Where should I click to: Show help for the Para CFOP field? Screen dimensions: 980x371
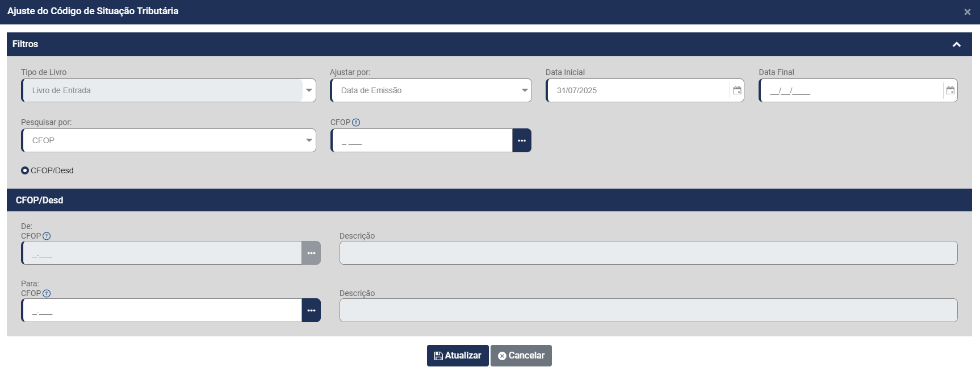47,293
